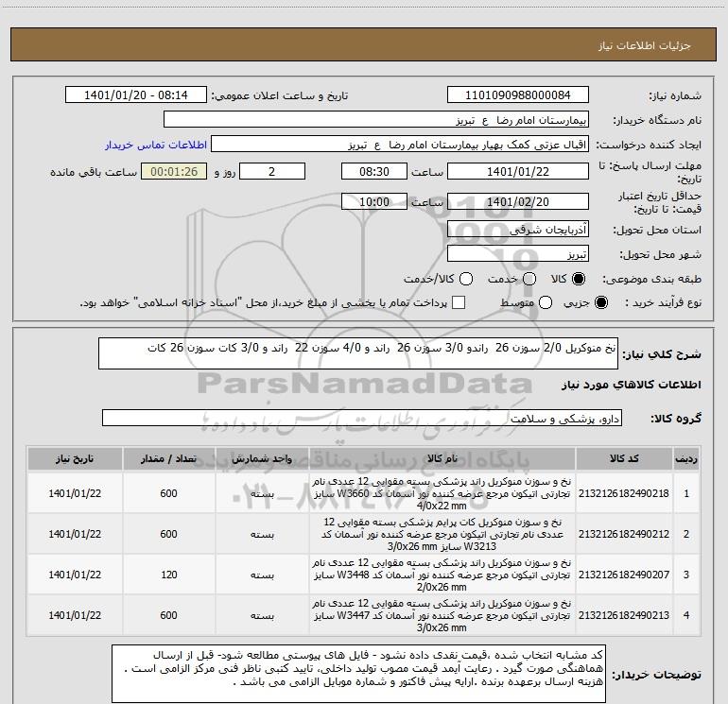
Task: Click the general description text box شرح کلی نیاز
Action: pos(358,353)
